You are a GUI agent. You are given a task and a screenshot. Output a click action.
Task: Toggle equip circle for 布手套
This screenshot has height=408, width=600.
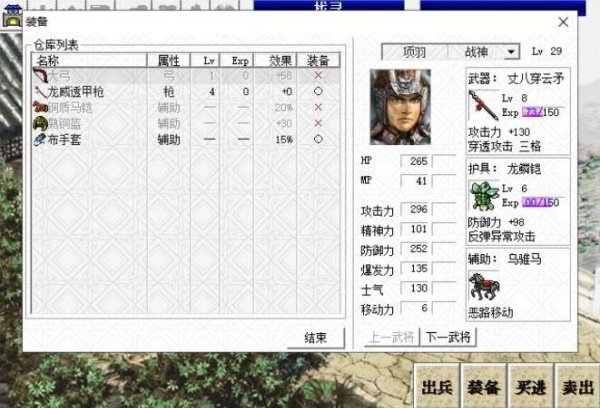[318, 139]
